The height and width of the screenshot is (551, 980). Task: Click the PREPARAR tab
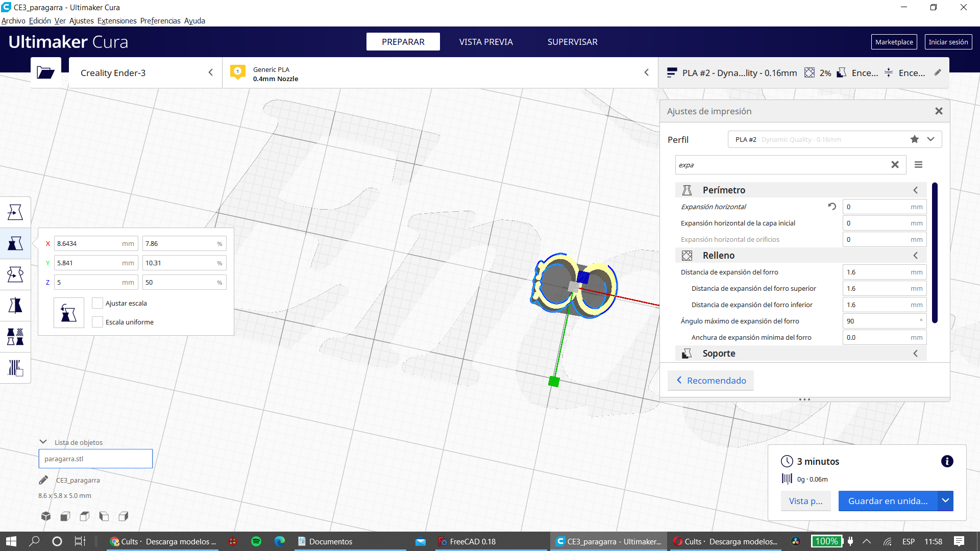click(x=403, y=42)
